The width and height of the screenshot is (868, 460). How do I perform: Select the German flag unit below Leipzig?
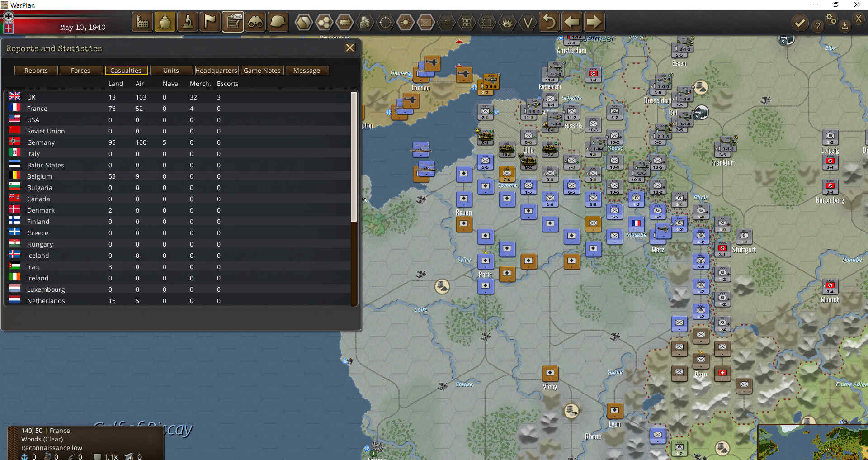(830, 161)
